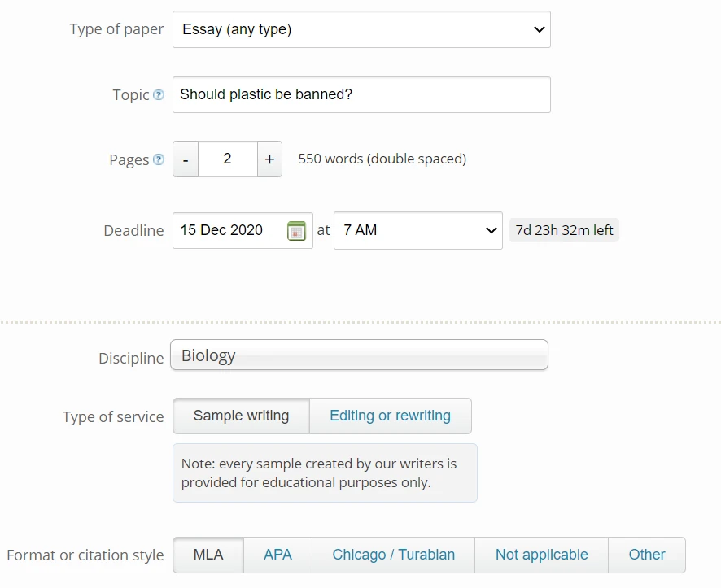The image size is (721, 588).
Task: Click the help icon next to Pages
Action: point(159,159)
